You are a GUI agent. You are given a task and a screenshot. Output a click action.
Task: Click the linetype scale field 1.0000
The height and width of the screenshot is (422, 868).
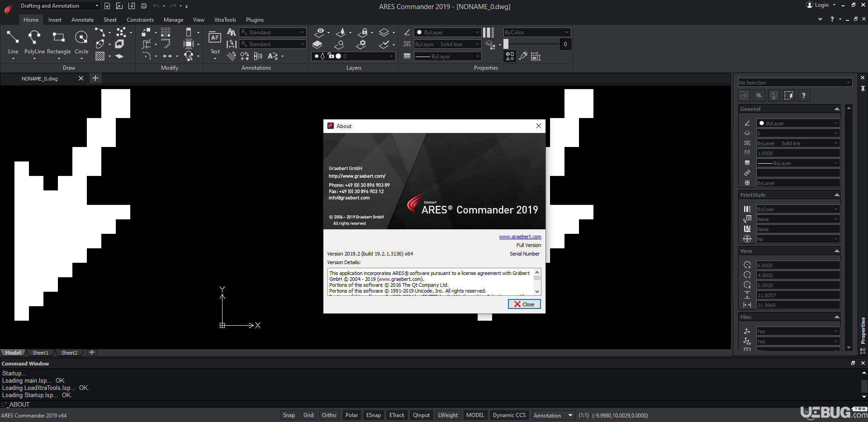click(x=798, y=153)
